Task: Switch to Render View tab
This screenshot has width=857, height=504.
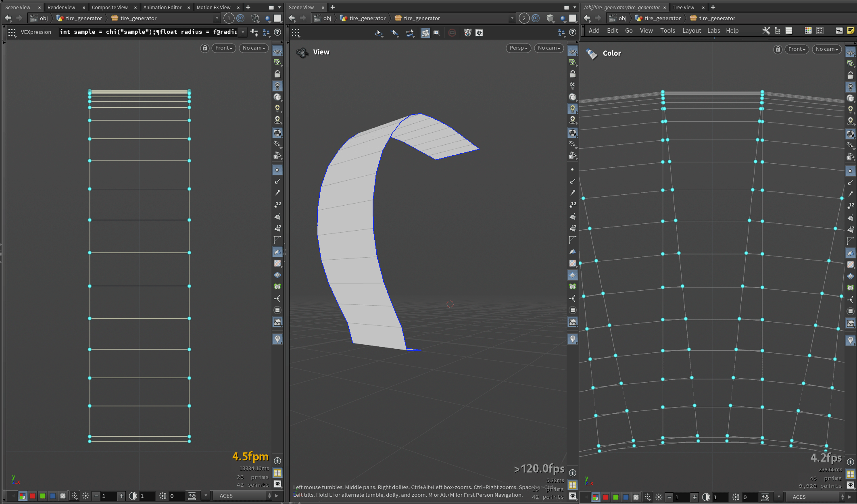Action: tap(61, 7)
